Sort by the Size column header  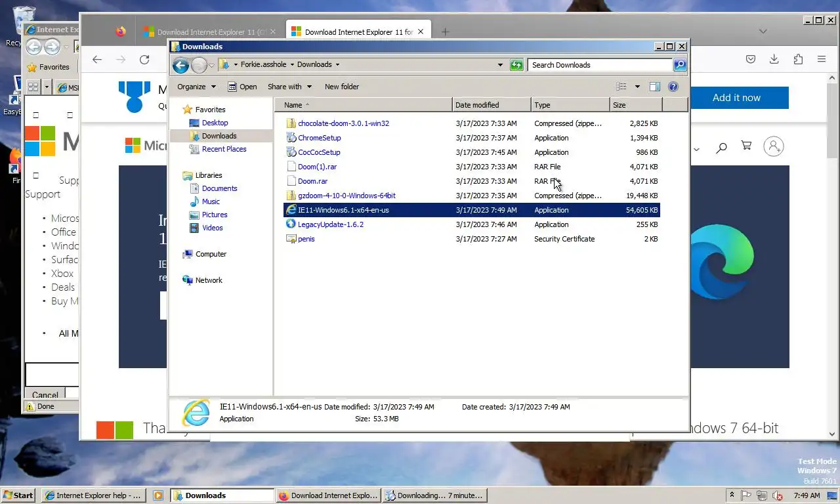[x=636, y=105]
